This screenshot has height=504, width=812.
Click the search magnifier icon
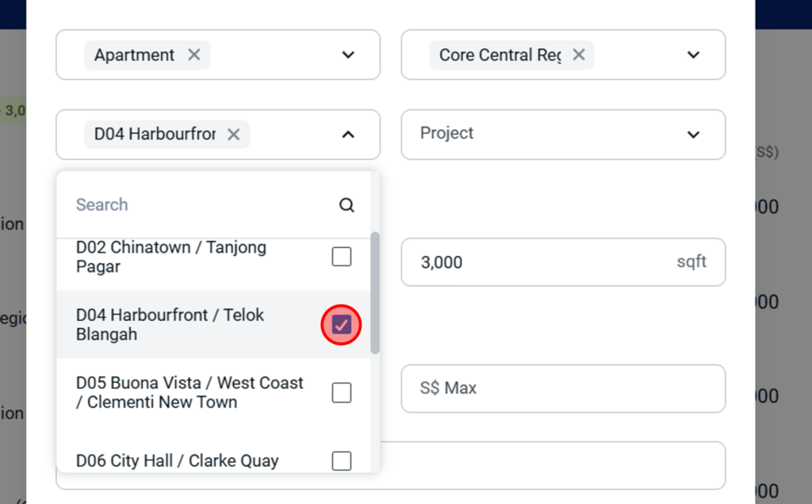pyautogui.click(x=347, y=205)
